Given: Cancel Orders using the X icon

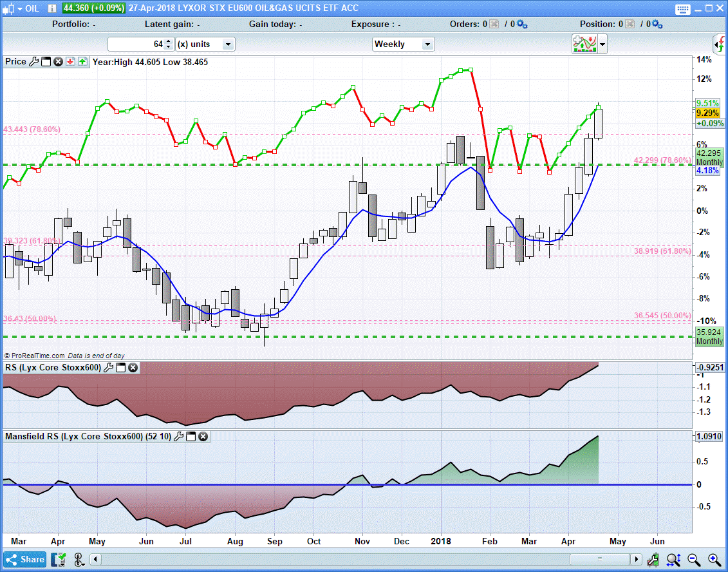Looking at the screenshot, I should pos(494,24).
